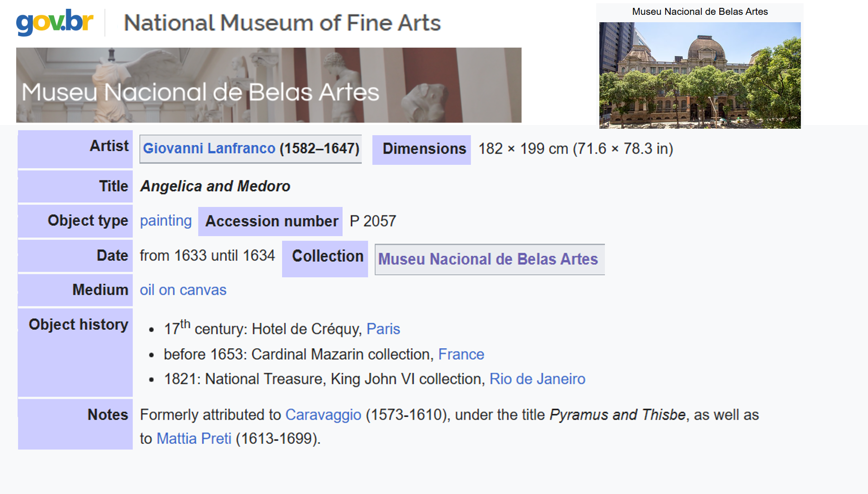Click the Angelica and Medoro title text

click(x=215, y=186)
